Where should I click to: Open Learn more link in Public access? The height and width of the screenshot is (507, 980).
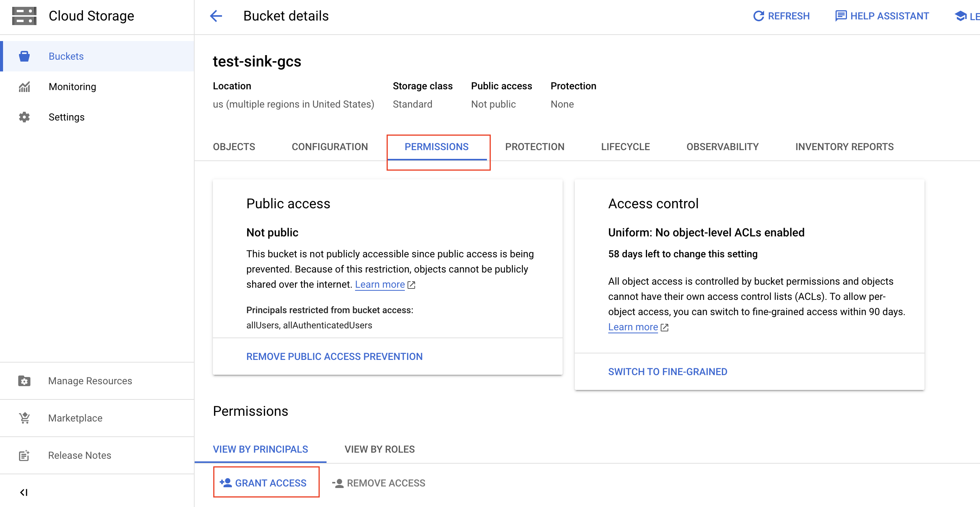point(380,285)
